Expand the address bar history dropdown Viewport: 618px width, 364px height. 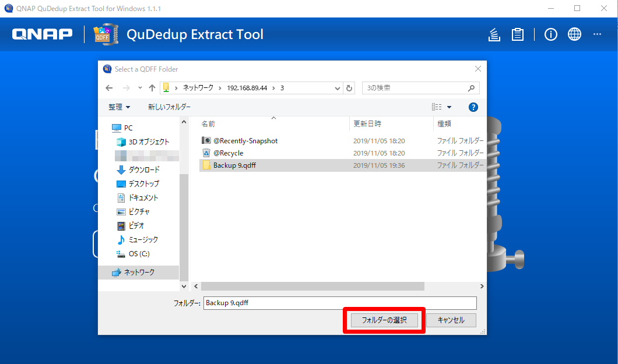click(338, 88)
